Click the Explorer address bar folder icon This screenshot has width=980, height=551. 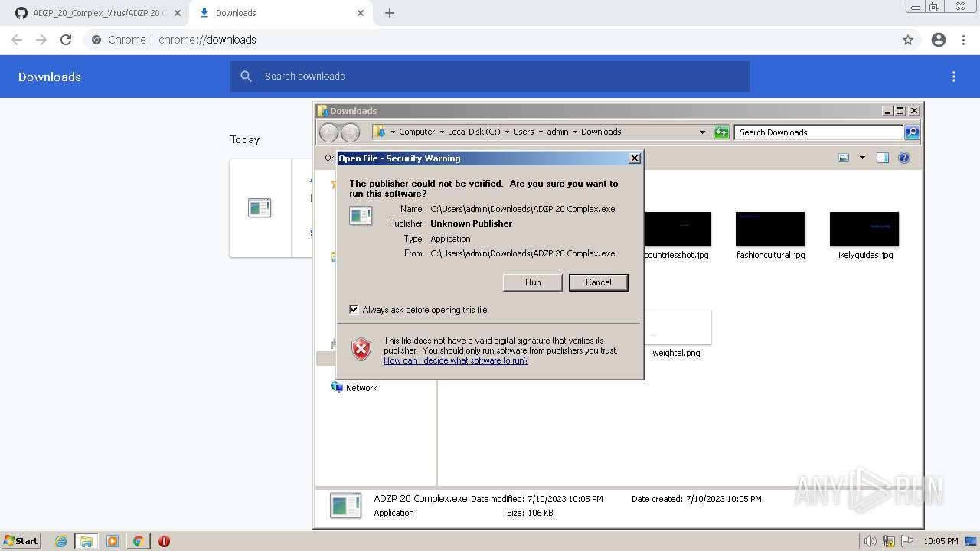tap(380, 132)
